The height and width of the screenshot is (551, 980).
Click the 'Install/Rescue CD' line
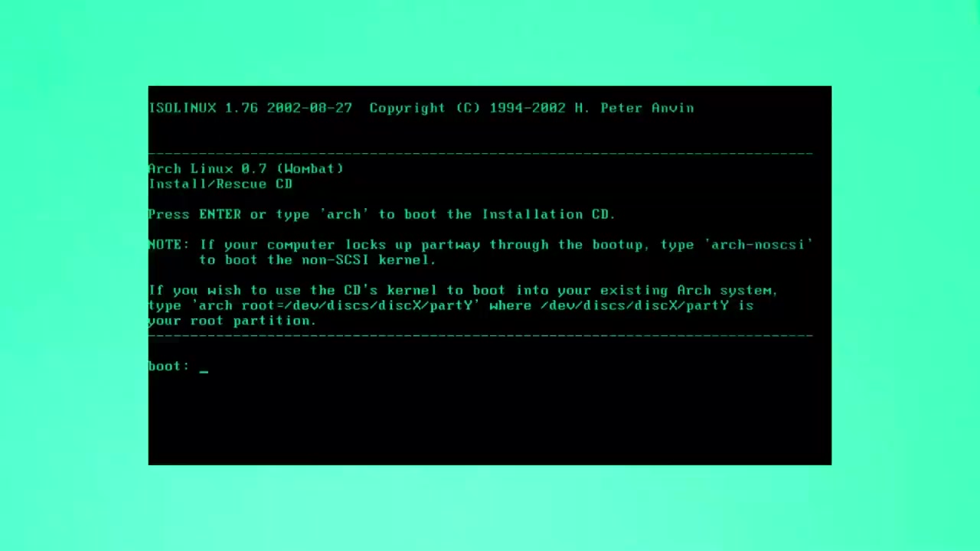coord(220,184)
